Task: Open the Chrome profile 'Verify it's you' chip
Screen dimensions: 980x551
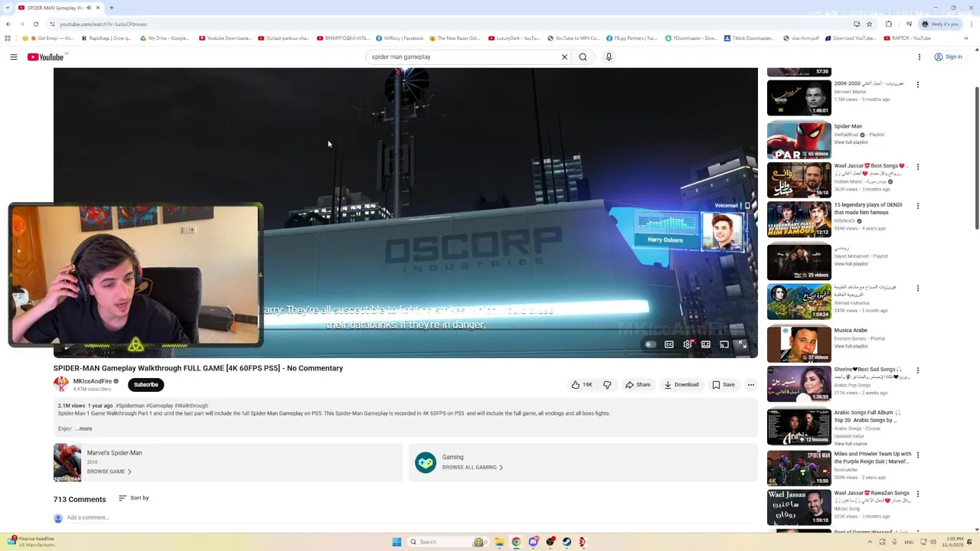Action: [941, 24]
